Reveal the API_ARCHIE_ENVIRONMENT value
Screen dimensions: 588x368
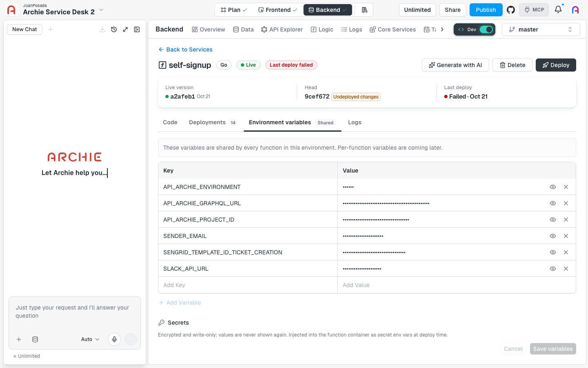click(553, 187)
